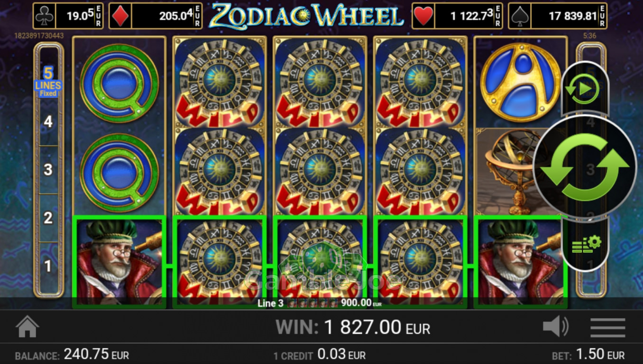Select line number 3 on left bar
Viewport: 643px width, 364px height.
point(48,170)
